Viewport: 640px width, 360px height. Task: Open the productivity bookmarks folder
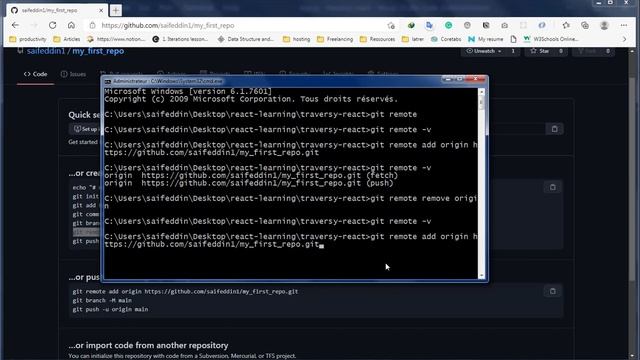click(x=28, y=39)
